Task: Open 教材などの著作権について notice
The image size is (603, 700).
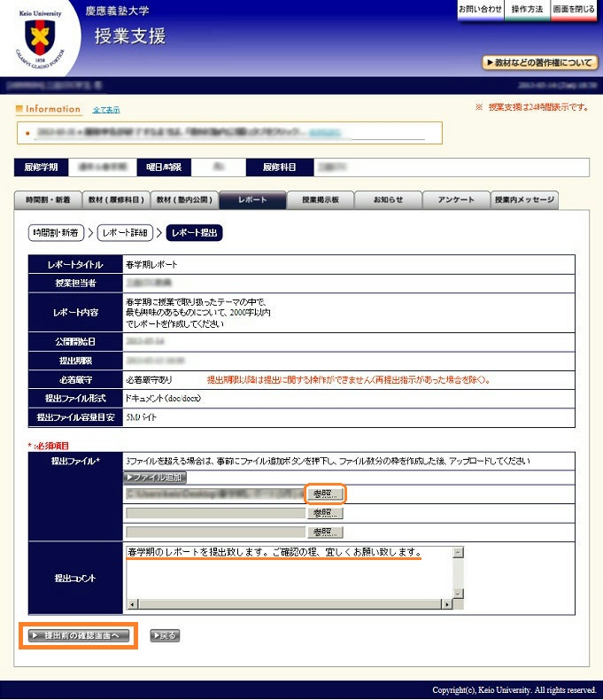Action: [539, 63]
